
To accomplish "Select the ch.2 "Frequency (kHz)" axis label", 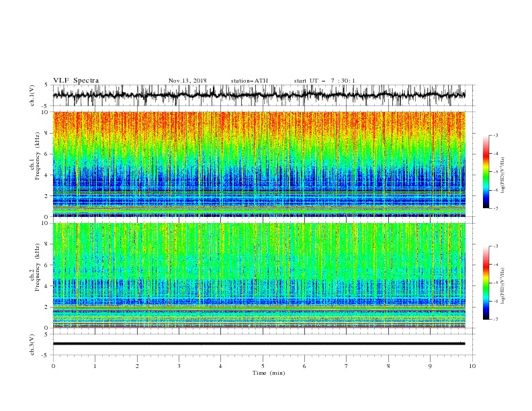I will pyautogui.click(x=37, y=267).
